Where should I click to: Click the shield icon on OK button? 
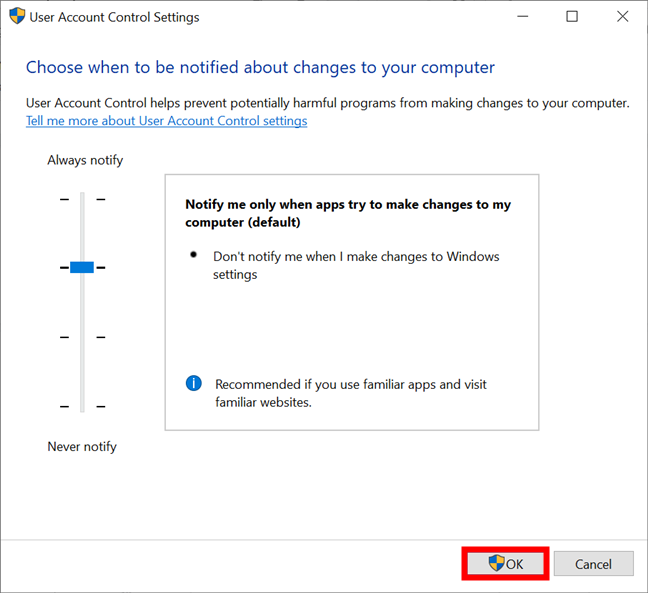pyautogui.click(x=496, y=563)
